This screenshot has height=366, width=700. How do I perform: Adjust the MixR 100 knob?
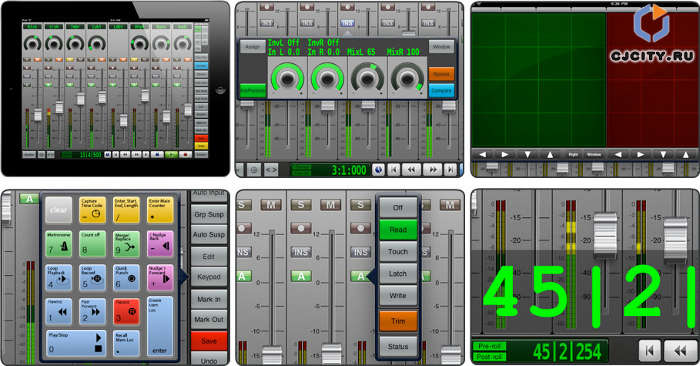click(407, 79)
